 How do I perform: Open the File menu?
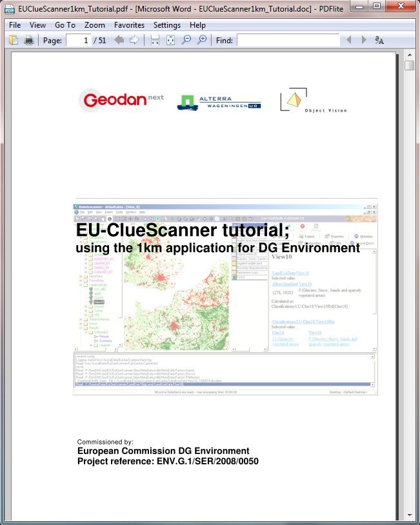[x=15, y=25]
